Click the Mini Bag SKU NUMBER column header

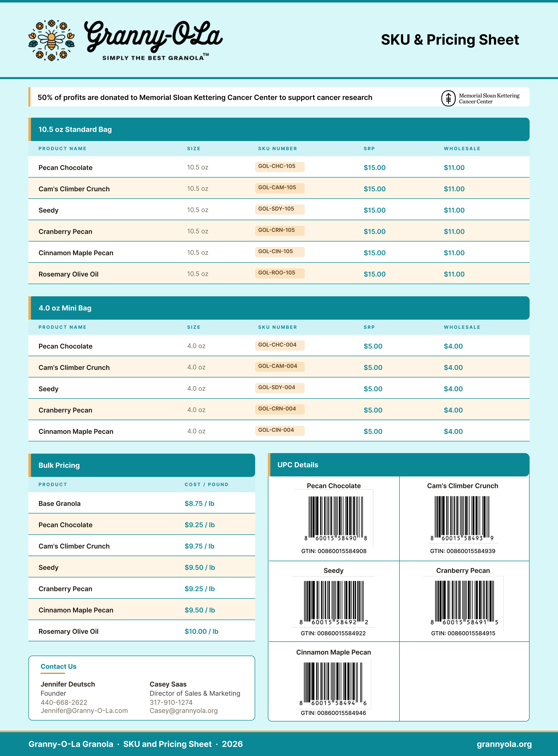click(x=278, y=327)
